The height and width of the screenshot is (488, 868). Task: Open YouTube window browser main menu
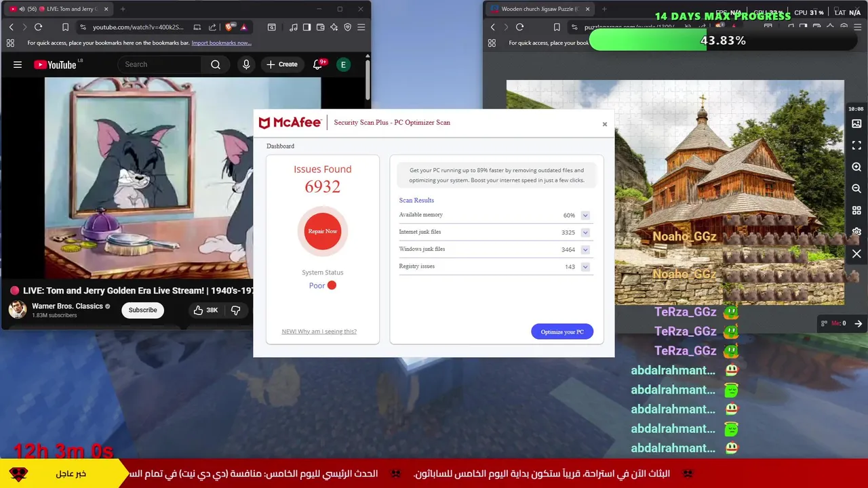pos(361,27)
